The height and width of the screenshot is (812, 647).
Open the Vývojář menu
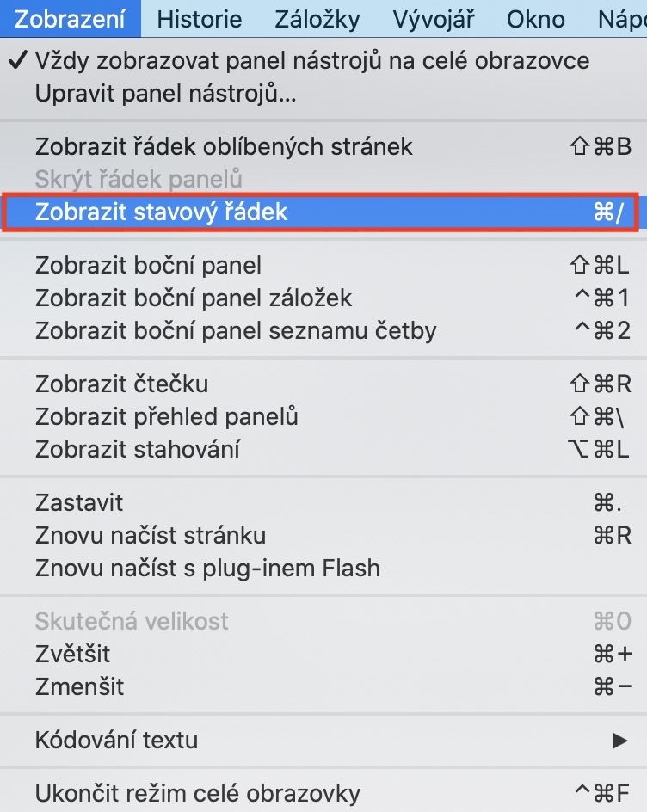coord(432,19)
